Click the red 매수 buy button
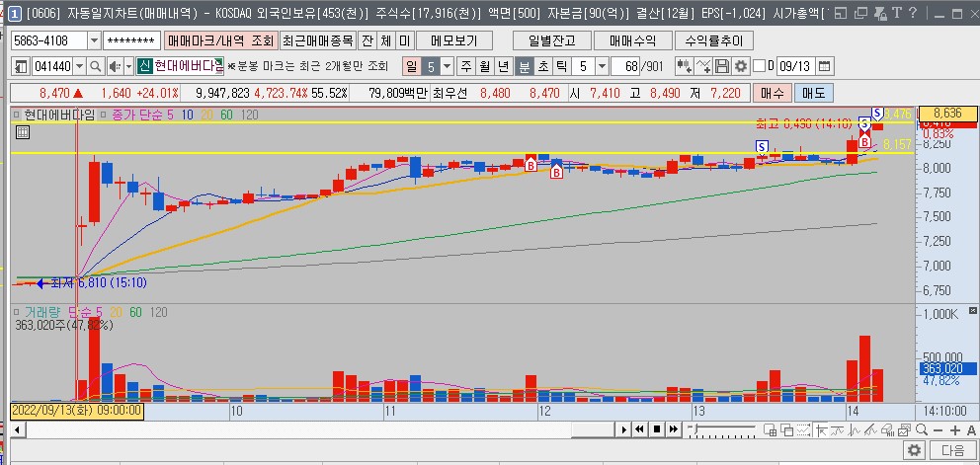Screen dimensions: 980x465 tap(773, 94)
